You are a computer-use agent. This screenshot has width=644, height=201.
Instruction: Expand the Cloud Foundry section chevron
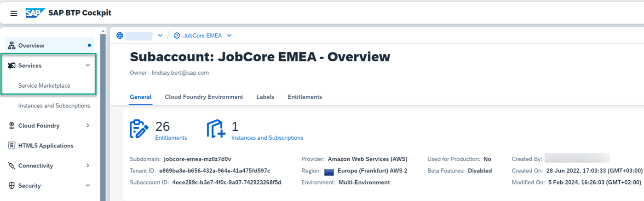[x=88, y=125]
